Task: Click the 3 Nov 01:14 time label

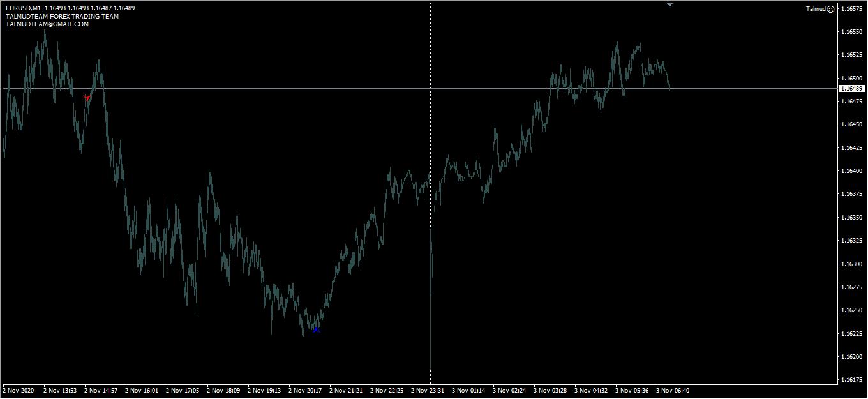Action: (468, 390)
